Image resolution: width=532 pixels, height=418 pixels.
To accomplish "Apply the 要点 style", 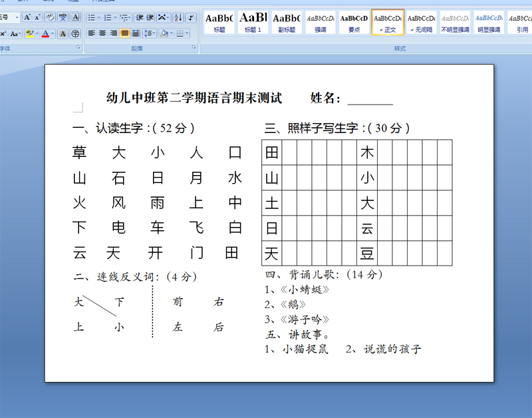I will (x=354, y=23).
